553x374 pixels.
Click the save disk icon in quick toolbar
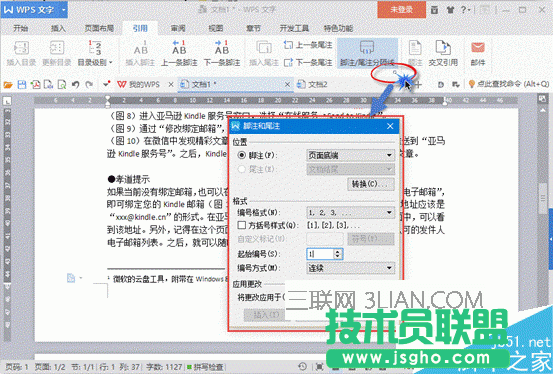point(22,85)
